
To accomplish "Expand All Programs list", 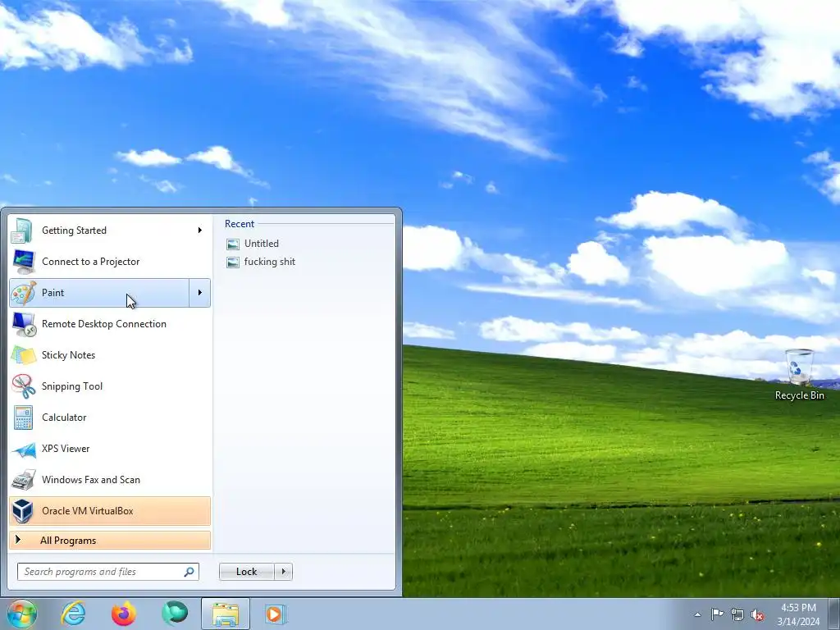I will pyautogui.click(x=109, y=541).
